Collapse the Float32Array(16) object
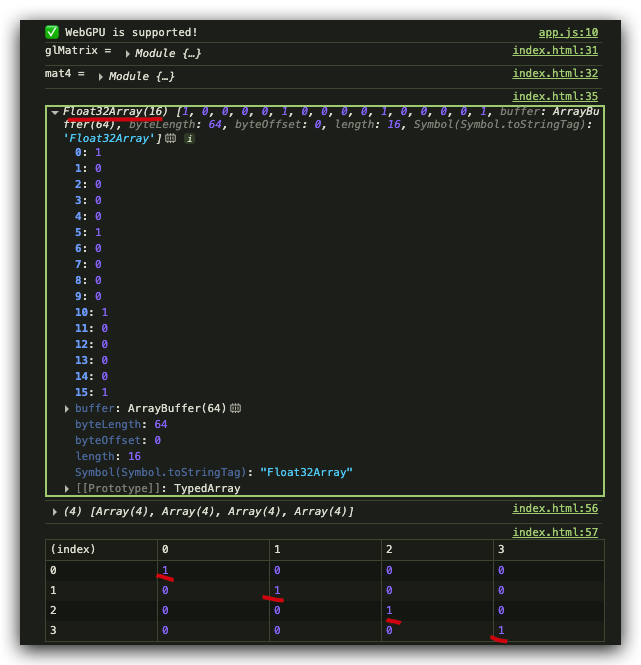 (55, 112)
